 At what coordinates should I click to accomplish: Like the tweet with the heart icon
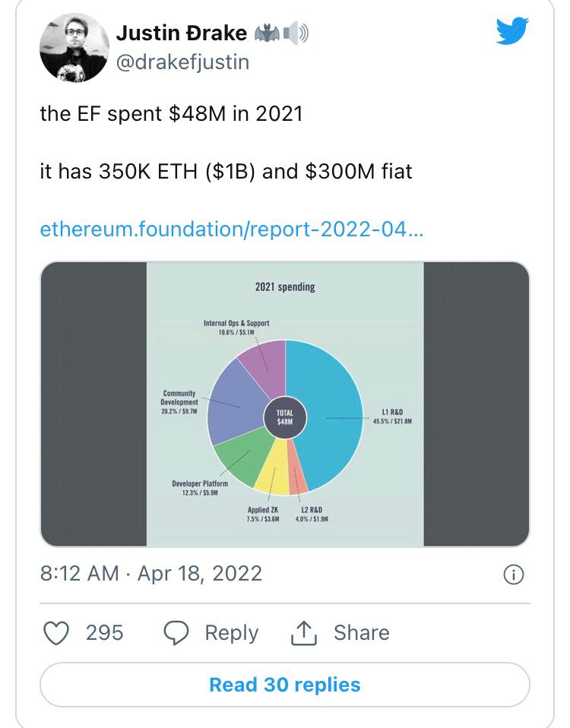point(57,632)
